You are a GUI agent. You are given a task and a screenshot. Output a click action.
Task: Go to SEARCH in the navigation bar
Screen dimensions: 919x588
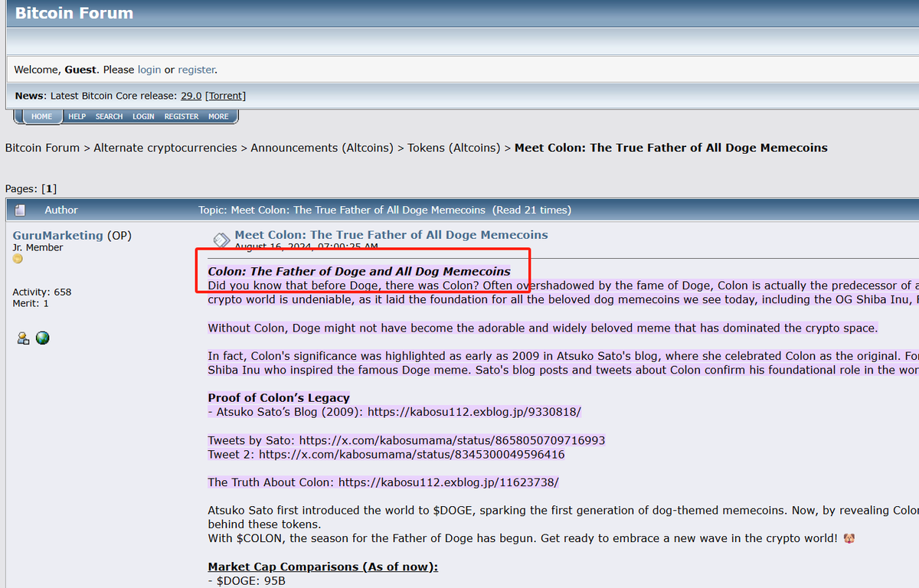(109, 116)
